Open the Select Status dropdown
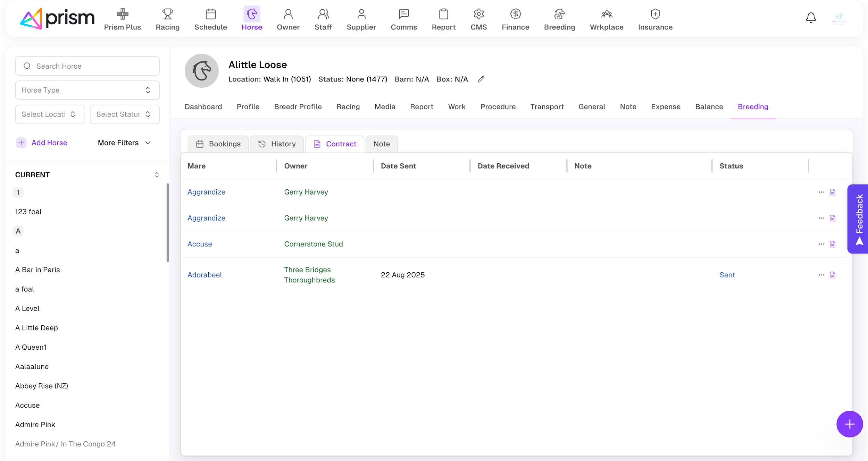The image size is (868, 461). coord(124,114)
